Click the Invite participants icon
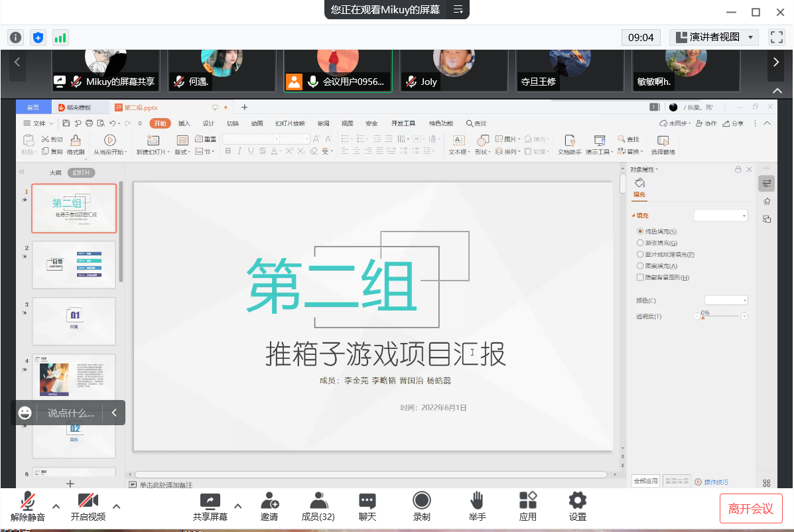The height and width of the screenshot is (532, 794). click(x=269, y=501)
